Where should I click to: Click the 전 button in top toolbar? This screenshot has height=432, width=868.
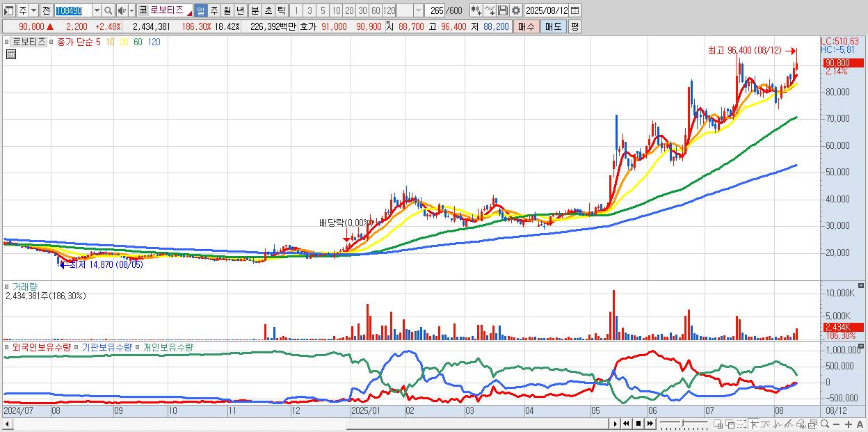46,10
